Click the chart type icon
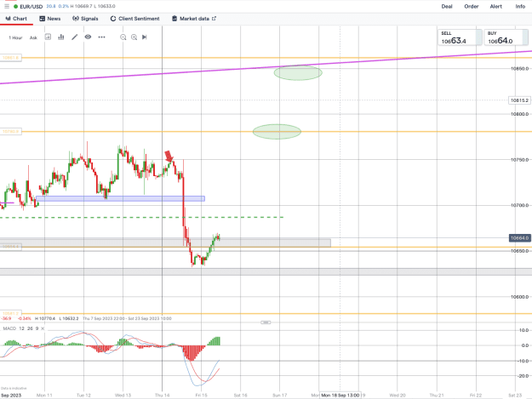Screen dimensions: 532x399 point(48,37)
